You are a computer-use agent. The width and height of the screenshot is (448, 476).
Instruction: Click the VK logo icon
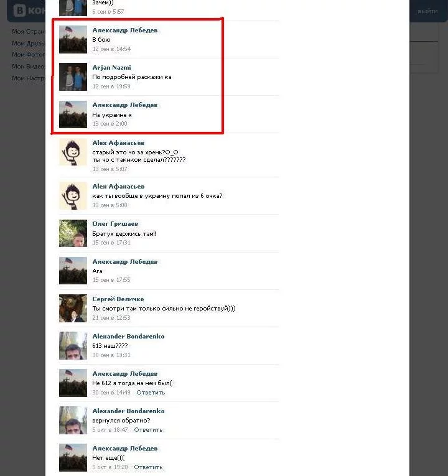pyautogui.click(x=19, y=11)
